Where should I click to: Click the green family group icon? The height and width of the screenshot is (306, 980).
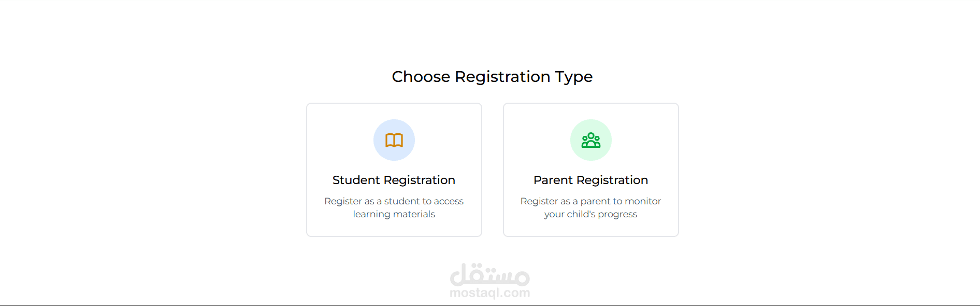590,140
